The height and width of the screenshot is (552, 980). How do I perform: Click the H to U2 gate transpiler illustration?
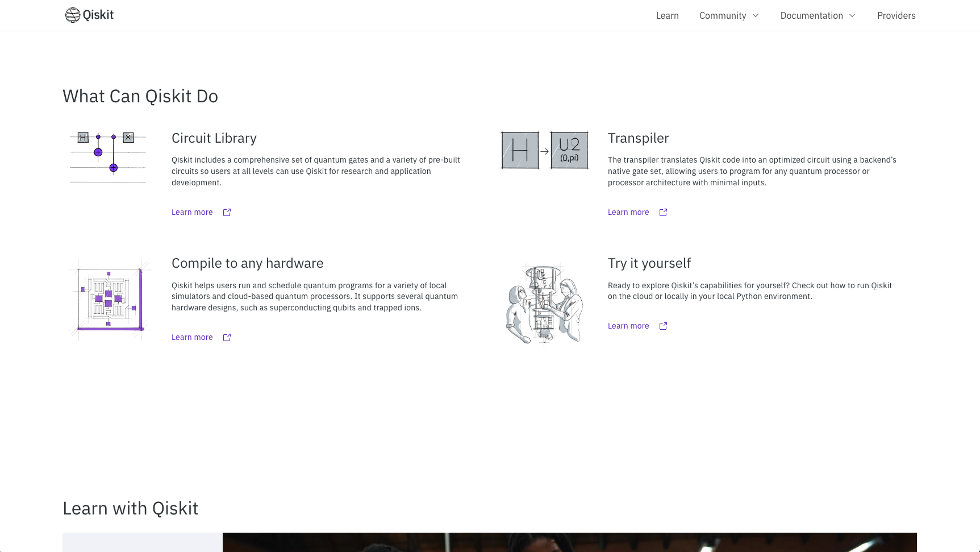point(544,150)
